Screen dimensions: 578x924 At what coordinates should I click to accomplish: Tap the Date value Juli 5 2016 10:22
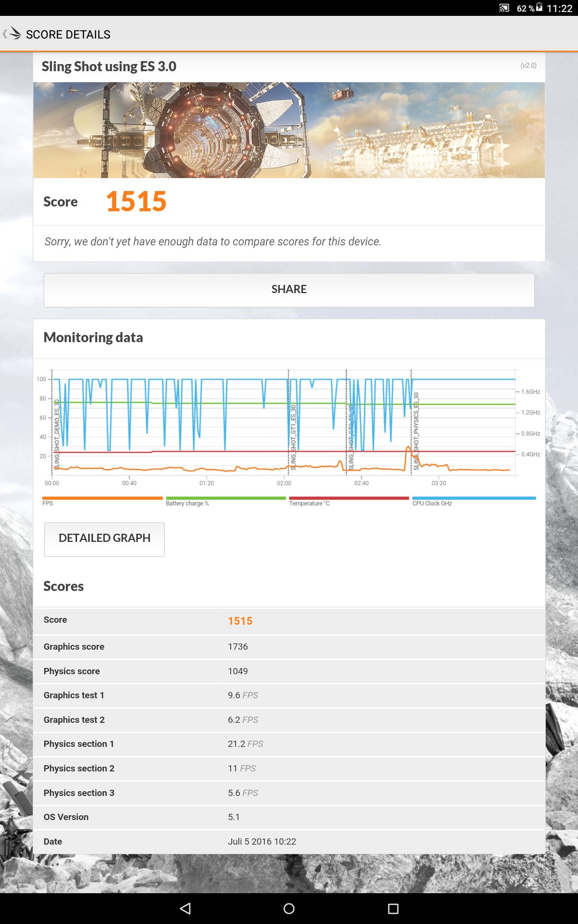coord(262,842)
